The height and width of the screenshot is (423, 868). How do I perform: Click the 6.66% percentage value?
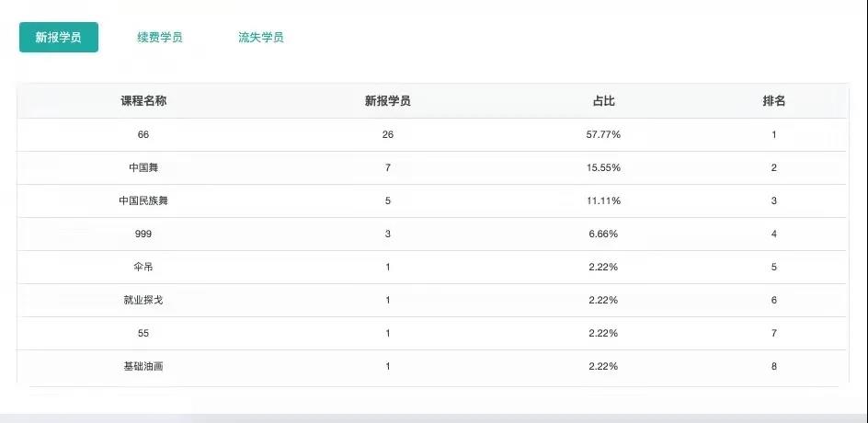tap(603, 234)
